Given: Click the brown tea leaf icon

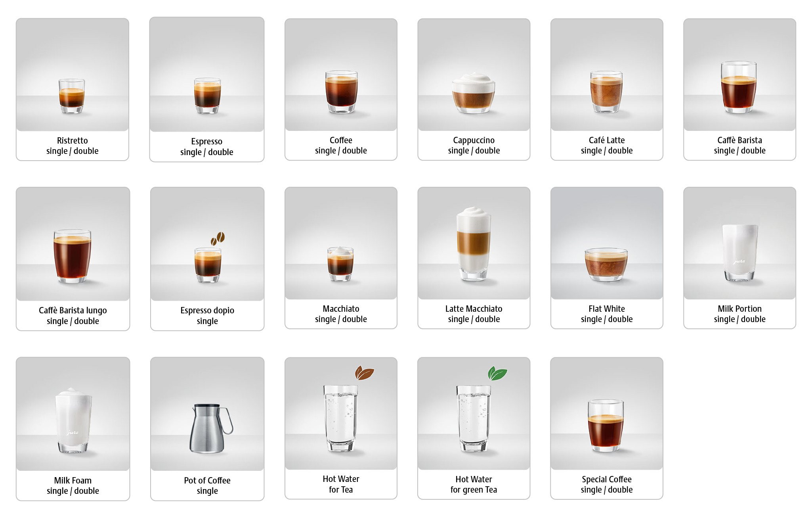Looking at the screenshot, I should 364,373.
